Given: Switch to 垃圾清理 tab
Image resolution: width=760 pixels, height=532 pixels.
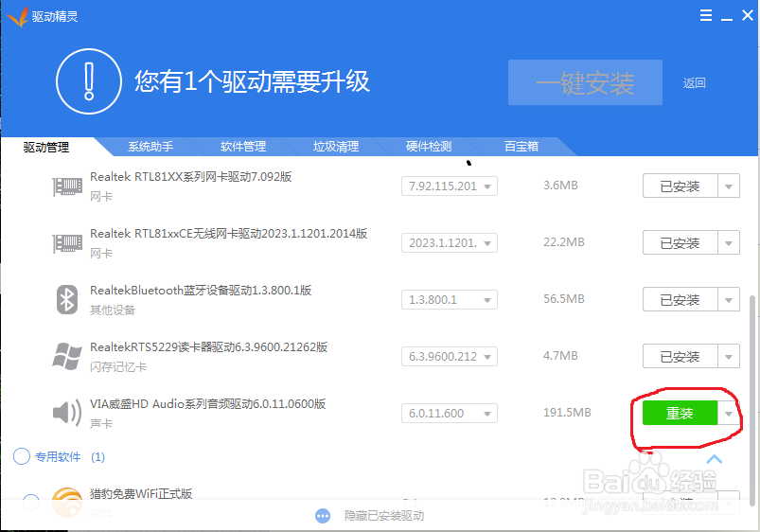Looking at the screenshot, I should (x=336, y=147).
